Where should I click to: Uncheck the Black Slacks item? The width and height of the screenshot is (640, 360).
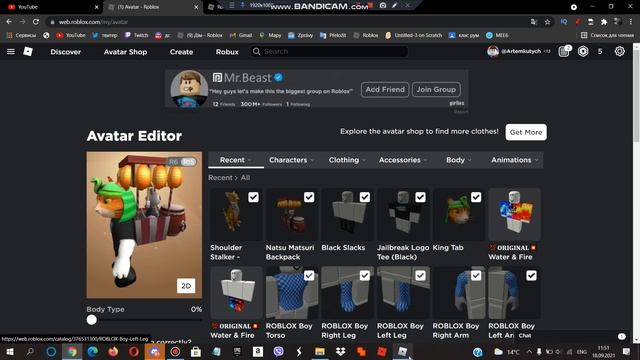pos(364,197)
